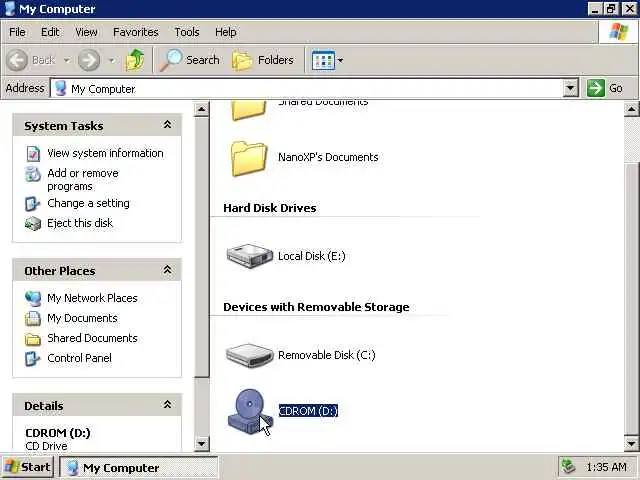
Task: Select the NanoXP's Documents label
Action: pyautogui.click(x=328, y=157)
